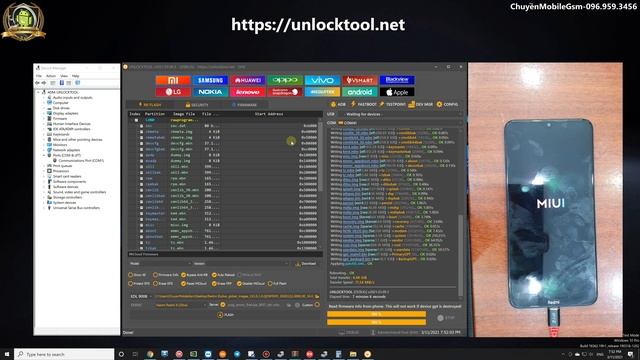Screen dimensions: 640x360
Task: Click Back arrow in Device Manager toolbar
Action: pyautogui.click(x=37, y=82)
